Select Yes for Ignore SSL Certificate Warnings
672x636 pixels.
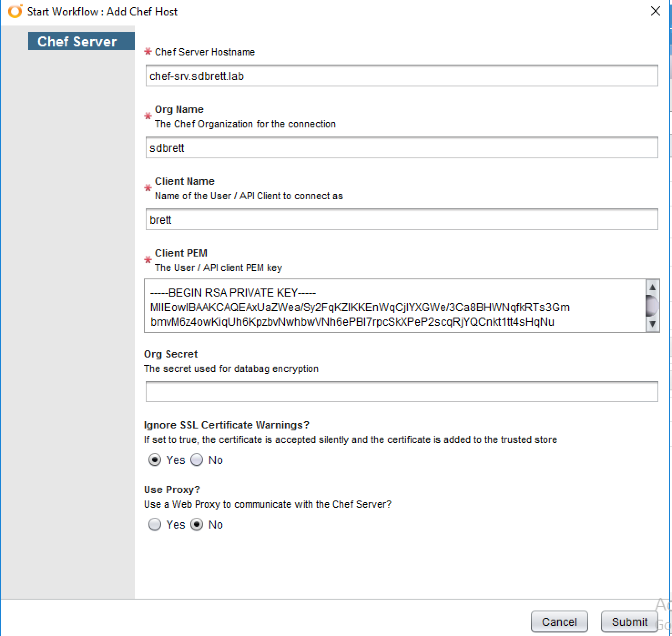click(x=155, y=460)
